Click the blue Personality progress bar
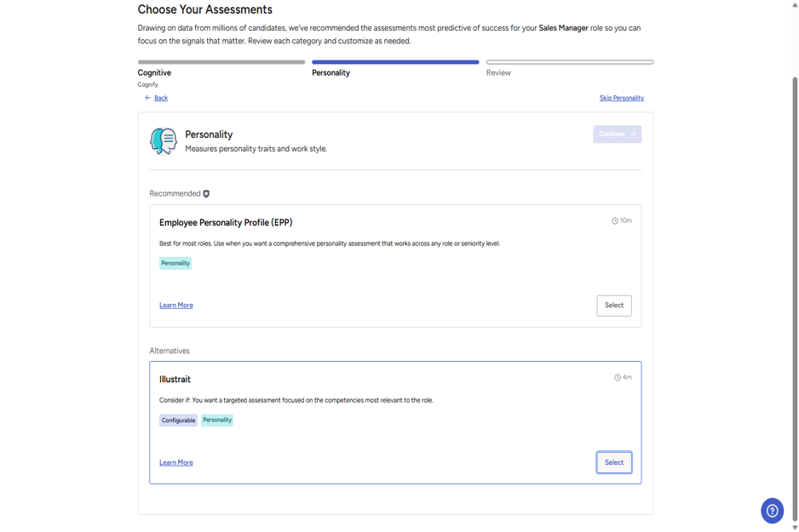This screenshot has width=799, height=532. pyautogui.click(x=395, y=62)
